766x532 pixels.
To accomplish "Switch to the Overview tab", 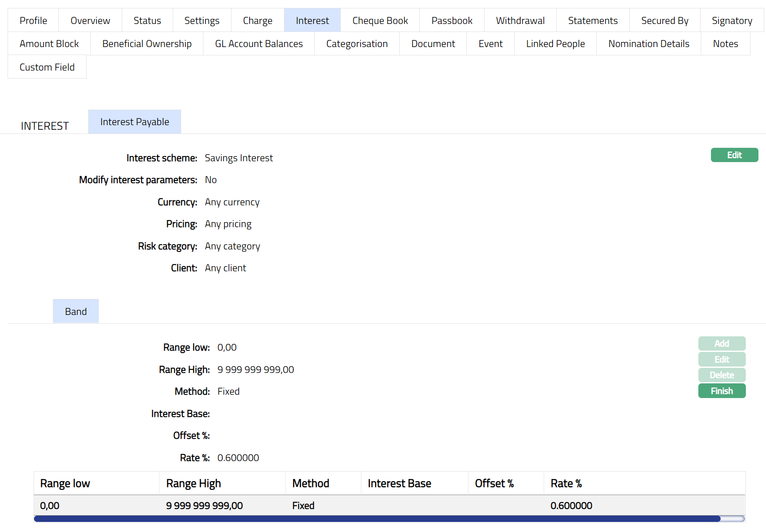I will pos(90,21).
